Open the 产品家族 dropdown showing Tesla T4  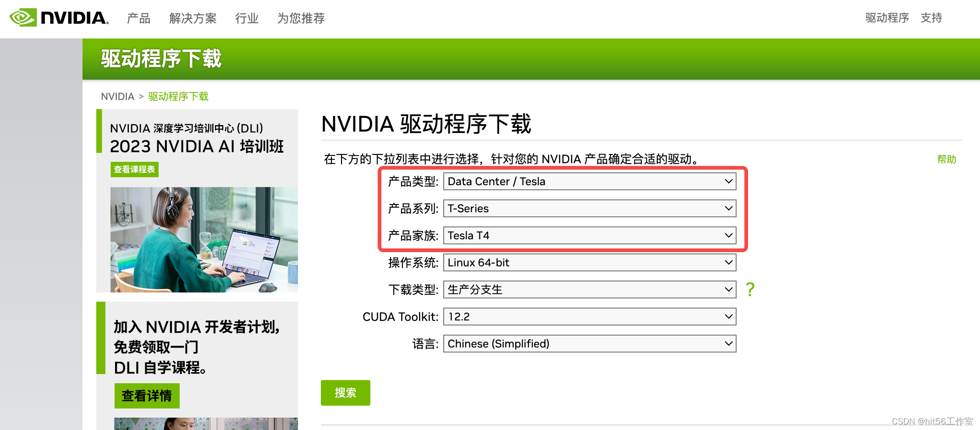tap(589, 236)
